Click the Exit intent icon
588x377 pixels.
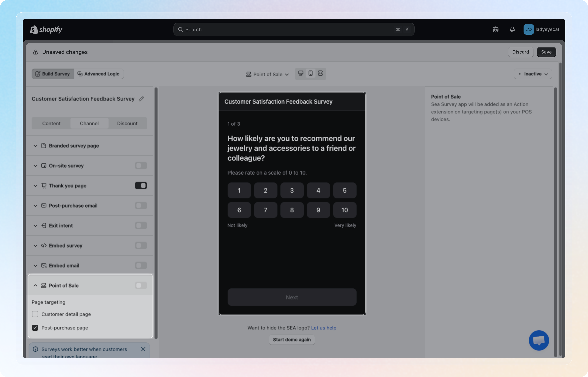point(44,225)
